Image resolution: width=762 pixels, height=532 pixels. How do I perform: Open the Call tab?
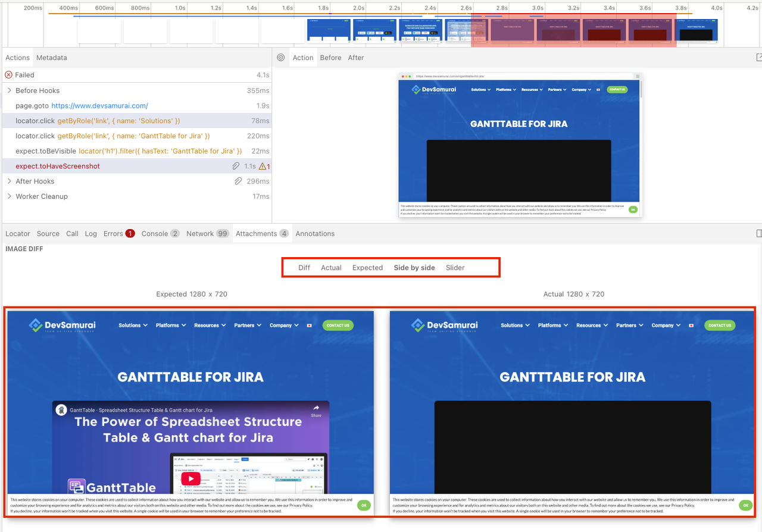point(72,234)
